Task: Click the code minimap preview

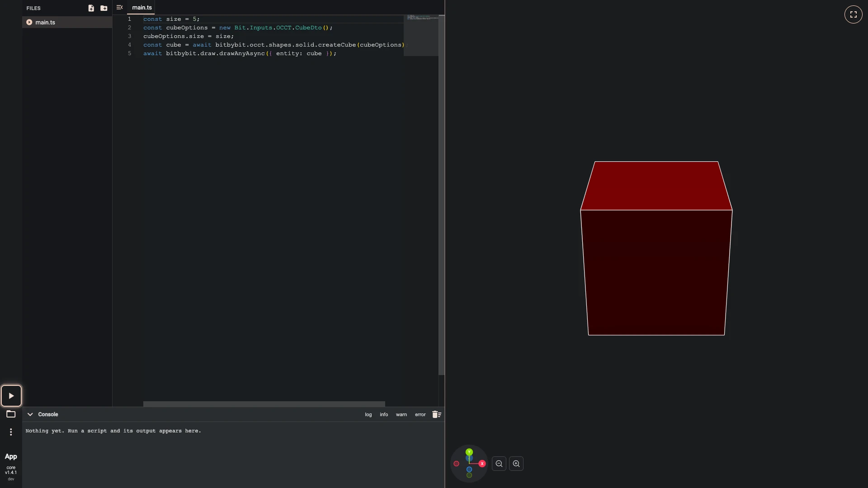Action: click(421, 35)
